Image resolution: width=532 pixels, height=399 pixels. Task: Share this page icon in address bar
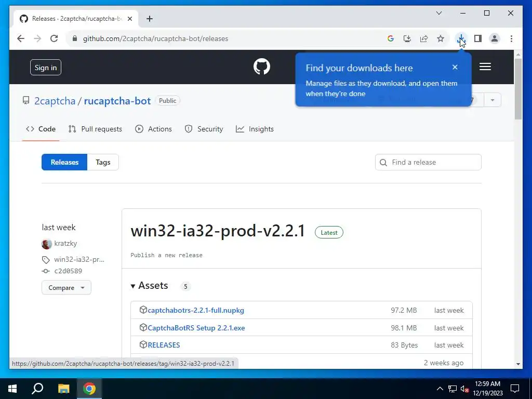[x=424, y=38]
